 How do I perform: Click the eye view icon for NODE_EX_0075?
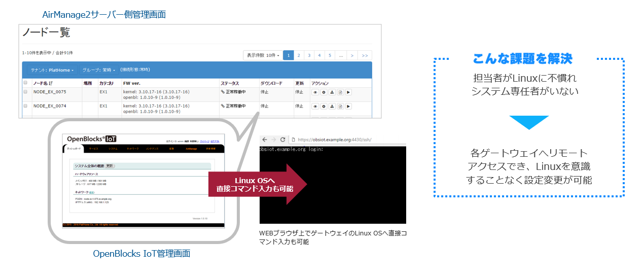pos(315,92)
